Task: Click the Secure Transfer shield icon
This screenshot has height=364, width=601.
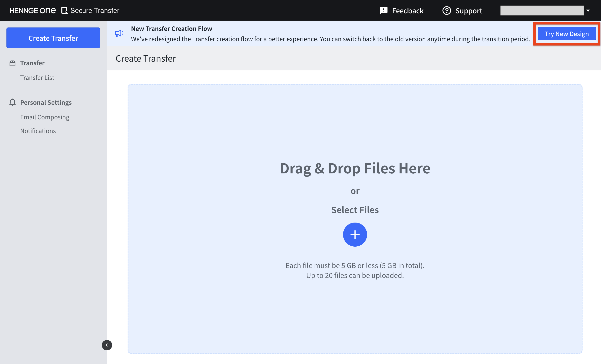Action: point(64,10)
